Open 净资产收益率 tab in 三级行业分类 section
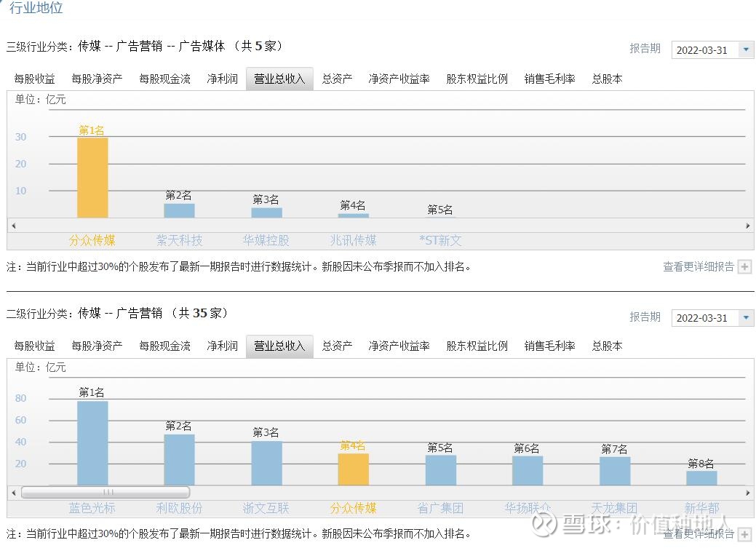Image resolution: width=756 pixels, height=548 pixels. point(399,79)
